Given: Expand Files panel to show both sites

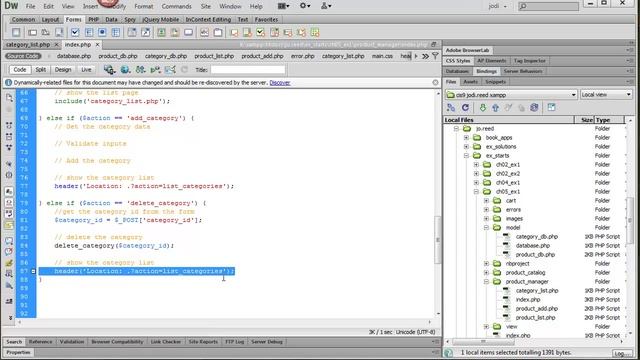Looking at the screenshot, I should (x=551, y=107).
